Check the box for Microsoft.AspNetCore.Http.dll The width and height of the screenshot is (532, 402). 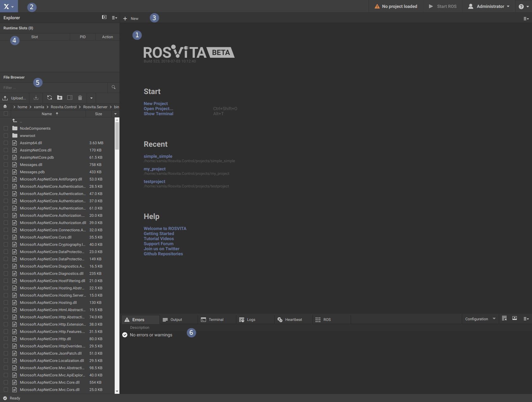coord(6,339)
